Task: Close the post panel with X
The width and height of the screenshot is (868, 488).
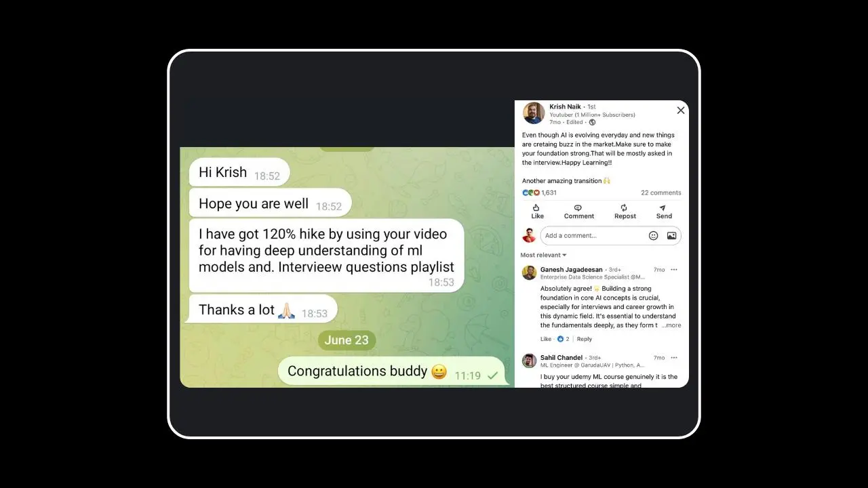Action: click(x=681, y=110)
